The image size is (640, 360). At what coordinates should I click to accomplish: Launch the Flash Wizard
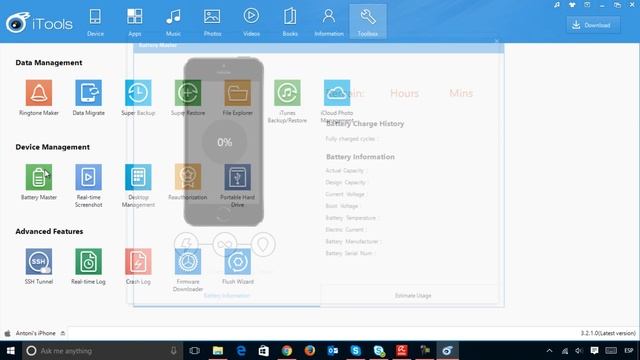click(x=238, y=262)
